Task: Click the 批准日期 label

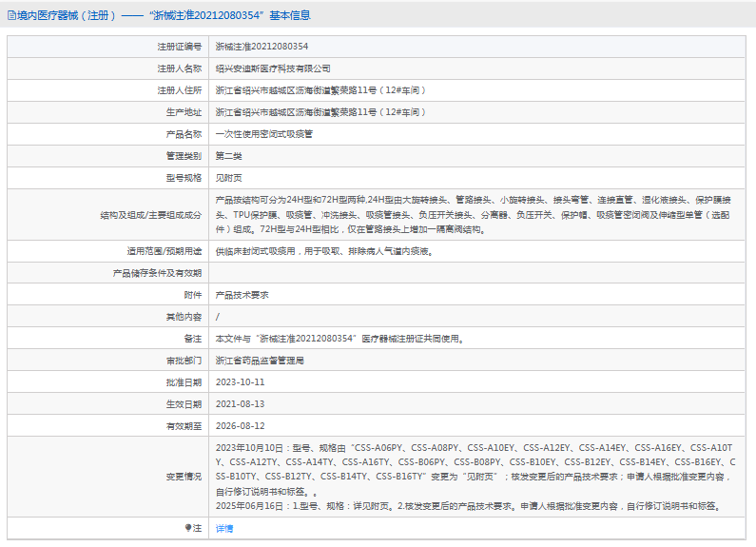Action: [184, 382]
